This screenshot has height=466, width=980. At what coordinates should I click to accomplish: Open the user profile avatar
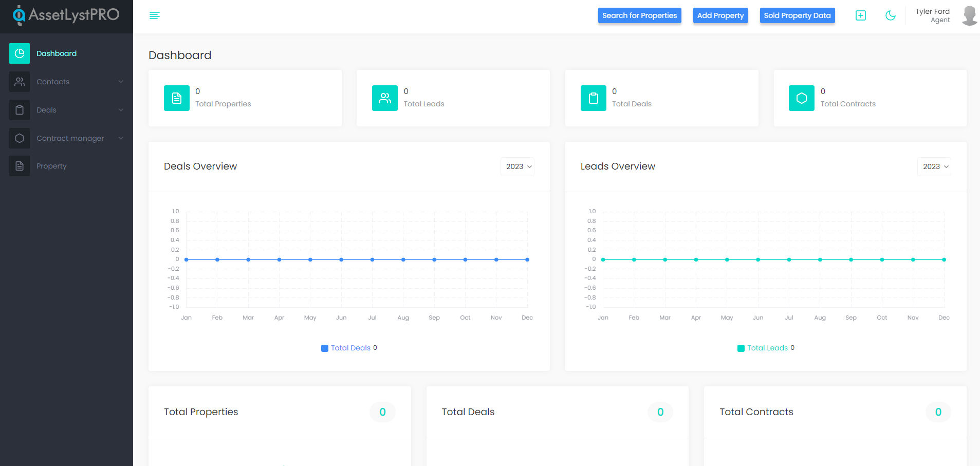(x=969, y=15)
